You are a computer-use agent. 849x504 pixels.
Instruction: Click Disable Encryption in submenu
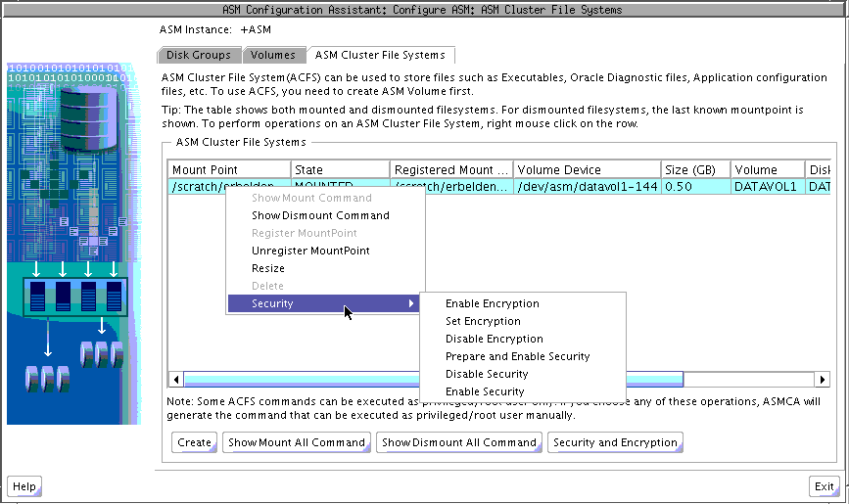click(494, 339)
